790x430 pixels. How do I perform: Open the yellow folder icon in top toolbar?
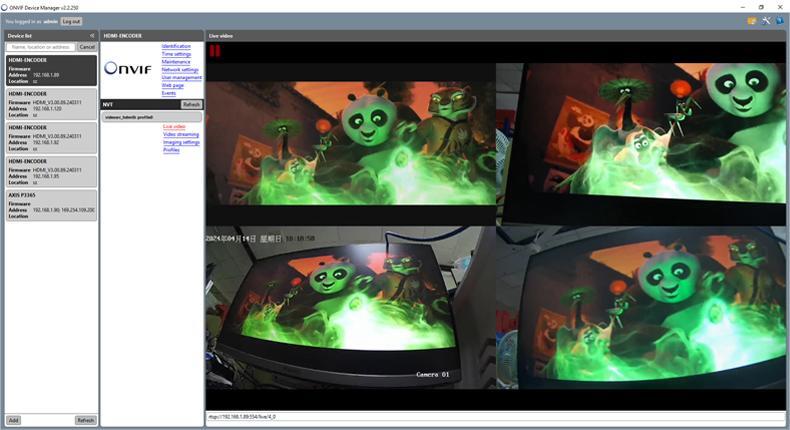tap(752, 21)
